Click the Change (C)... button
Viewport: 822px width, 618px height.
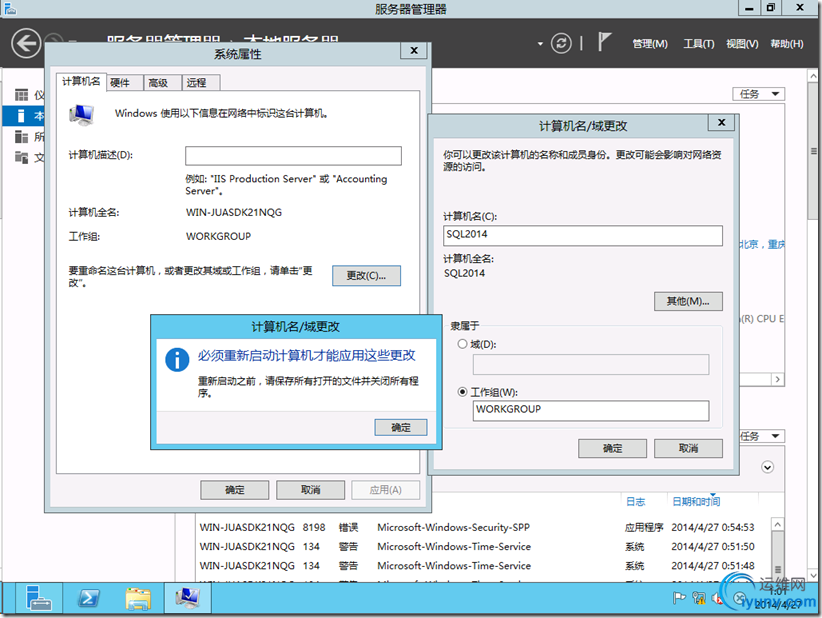(366, 276)
